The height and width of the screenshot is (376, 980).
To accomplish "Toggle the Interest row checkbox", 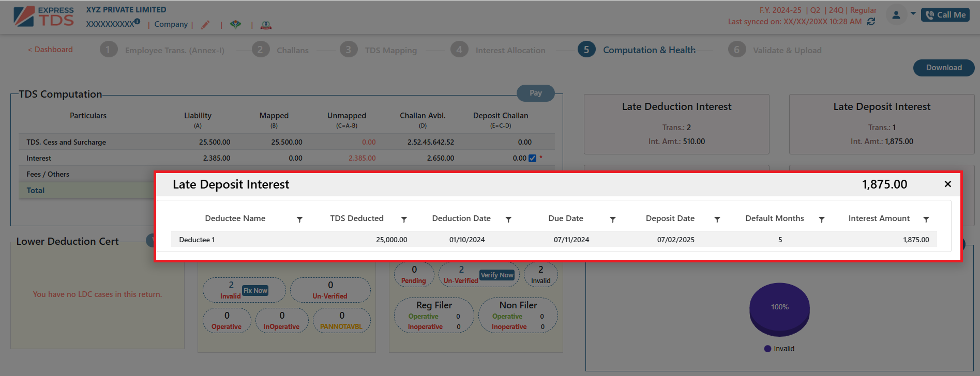I will tap(532, 159).
